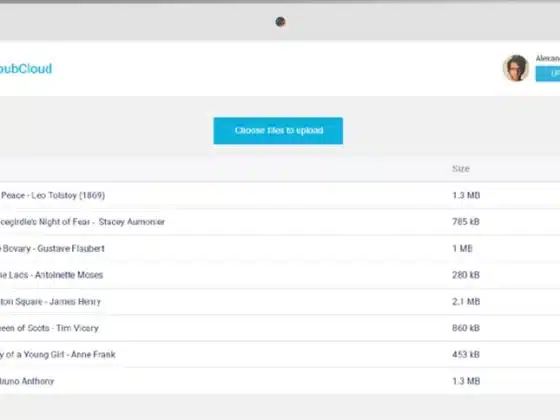560x420 pixels.
Task: Click the blue button under the user name
Action: point(548,74)
